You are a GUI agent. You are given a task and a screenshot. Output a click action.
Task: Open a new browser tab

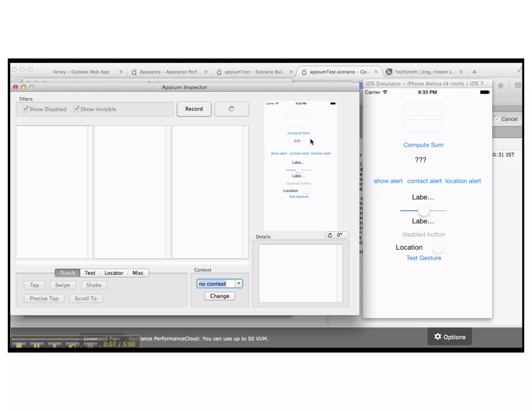474,72
